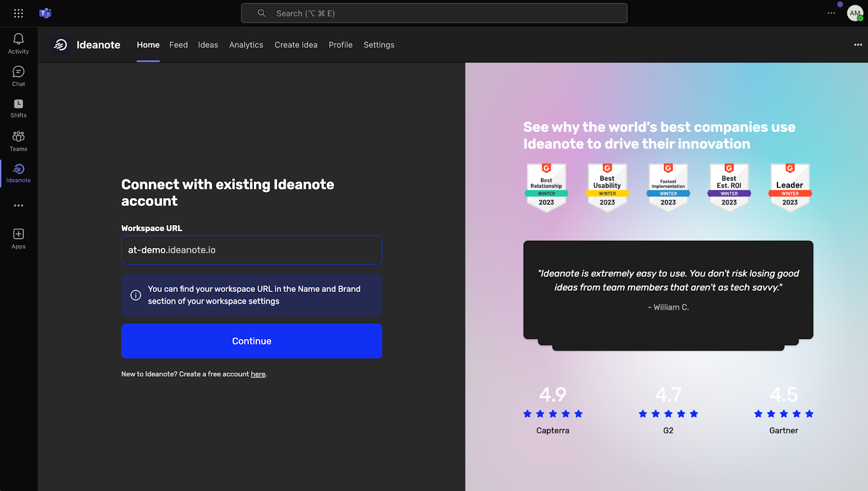Open the tab options ellipsis menu
This screenshot has height=491, width=868.
point(858,44)
